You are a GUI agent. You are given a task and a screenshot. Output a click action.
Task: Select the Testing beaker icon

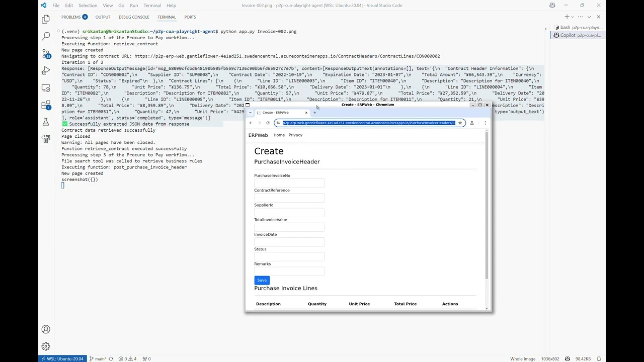(46, 122)
